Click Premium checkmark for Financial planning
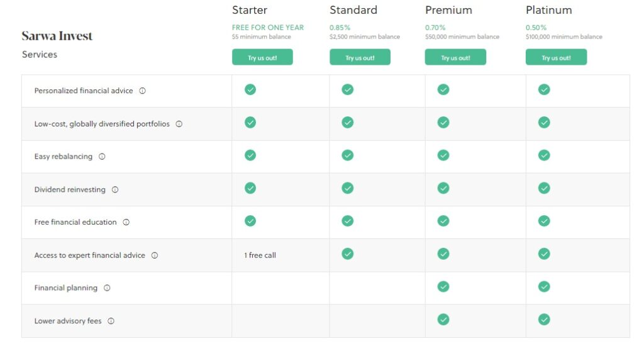This screenshot has width=644, height=346. pyautogui.click(x=443, y=286)
